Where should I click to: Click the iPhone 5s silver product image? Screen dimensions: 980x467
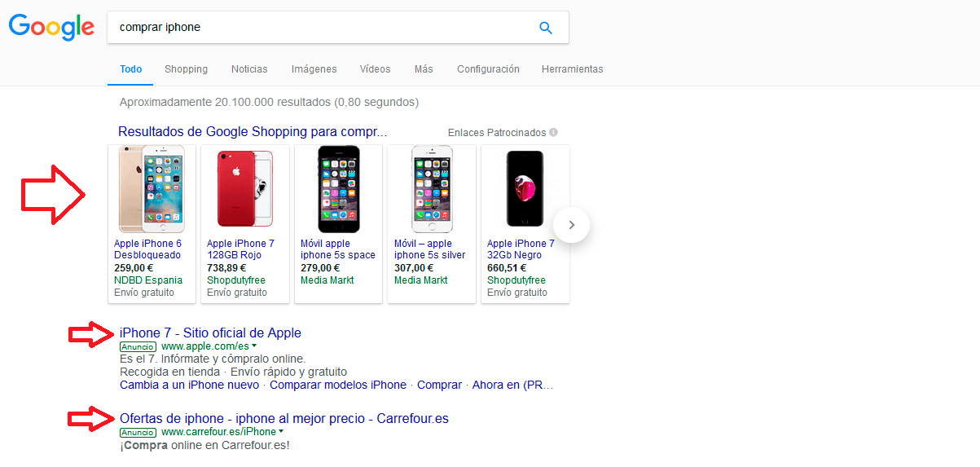[432, 190]
